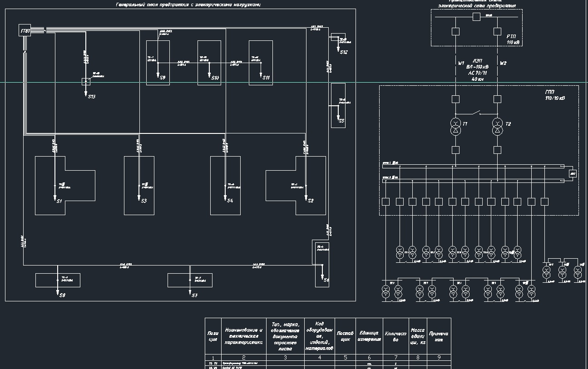
Task: Select the bus coupler breaker in РТП
Action: tap(476, 17)
